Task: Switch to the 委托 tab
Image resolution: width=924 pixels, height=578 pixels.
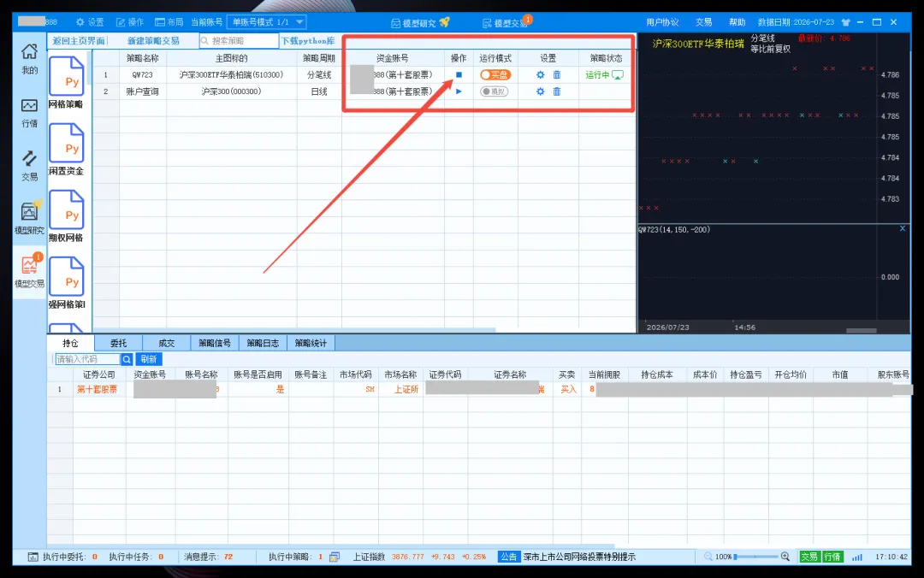Action: coord(118,343)
